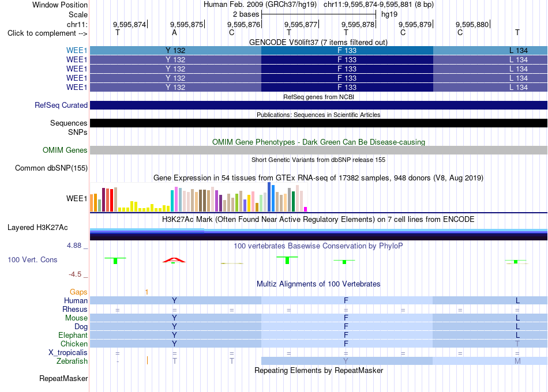This screenshot has height=392, width=548.
Task: Open the H3K27Ac Mark track title
Action: click(318, 220)
